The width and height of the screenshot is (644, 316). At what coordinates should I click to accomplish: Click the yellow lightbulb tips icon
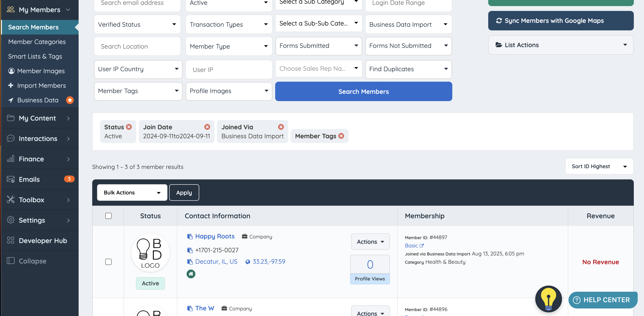[x=548, y=299]
